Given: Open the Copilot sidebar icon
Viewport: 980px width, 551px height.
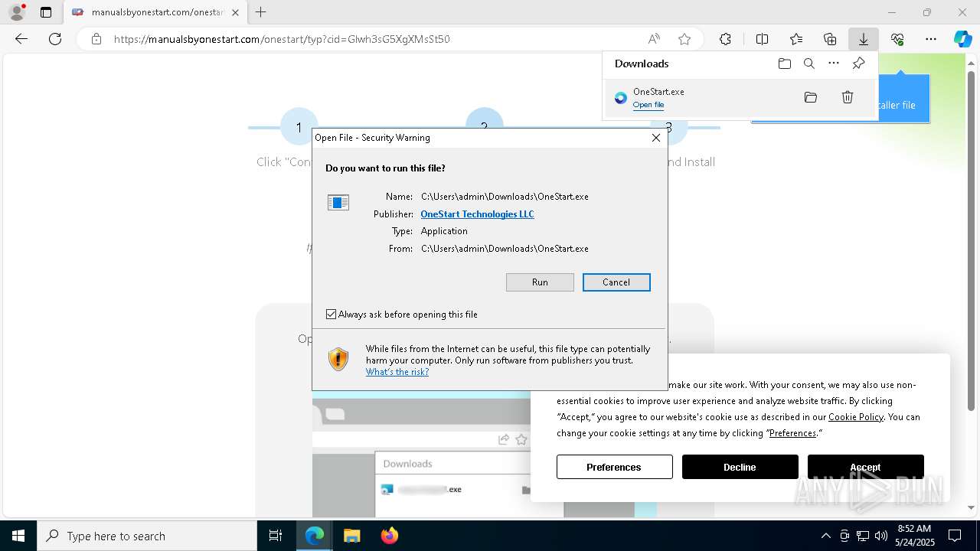Looking at the screenshot, I should pyautogui.click(x=963, y=39).
